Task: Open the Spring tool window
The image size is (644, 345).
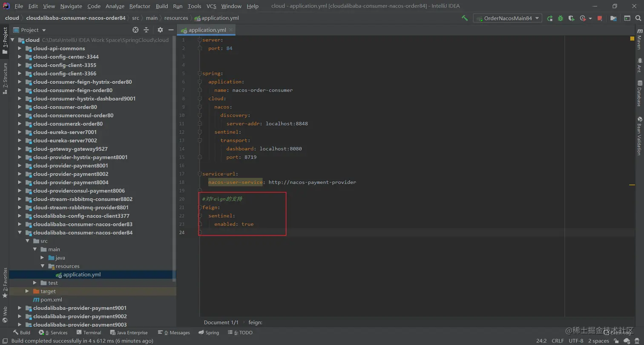Action: 209,333
